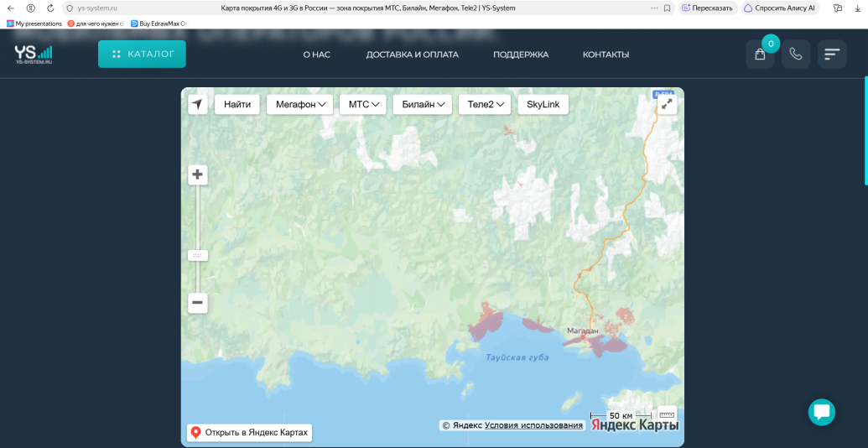Go to the О НАС page

click(317, 55)
